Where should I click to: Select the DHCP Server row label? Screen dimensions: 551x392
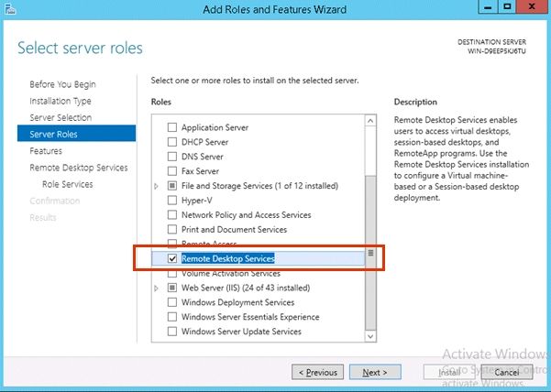click(x=204, y=142)
